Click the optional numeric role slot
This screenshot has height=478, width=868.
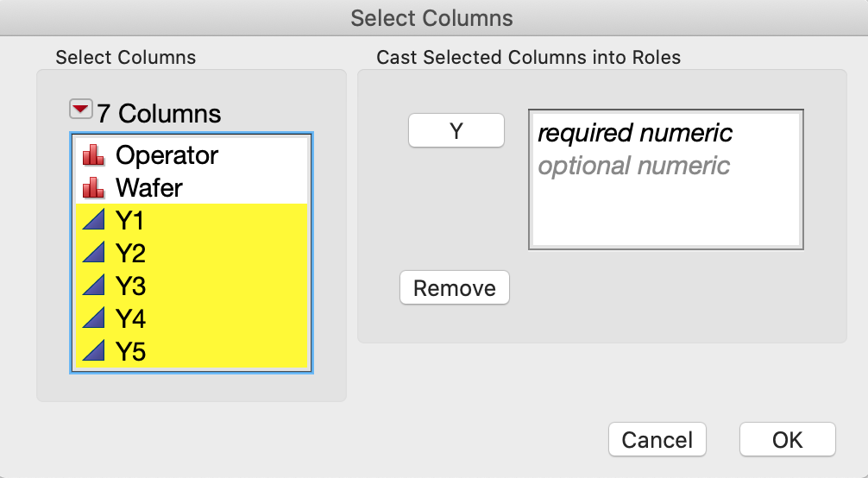tap(633, 165)
